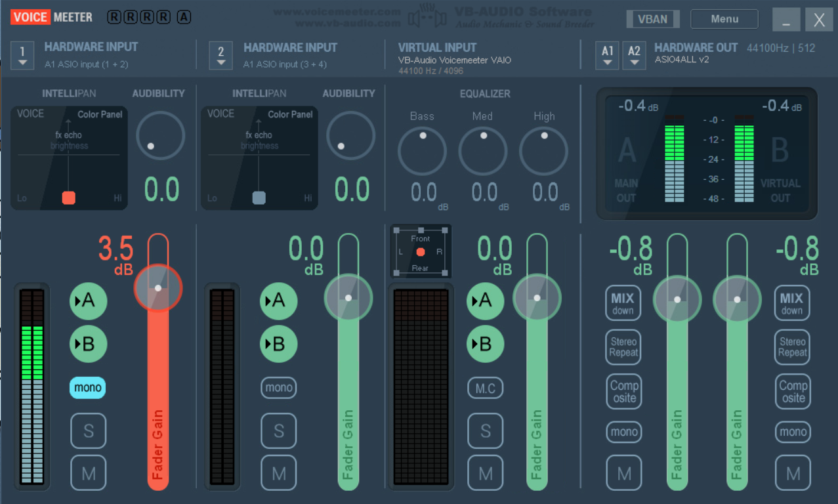
Task: Mute the Virtual Out B bus
Action: pyautogui.click(x=793, y=473)
